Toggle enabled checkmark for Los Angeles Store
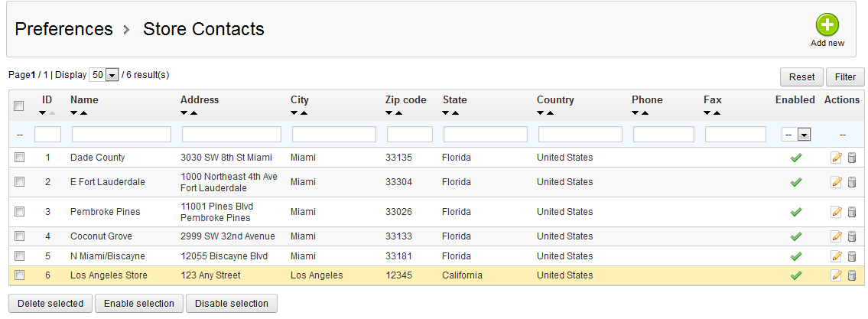 point(796,275)
